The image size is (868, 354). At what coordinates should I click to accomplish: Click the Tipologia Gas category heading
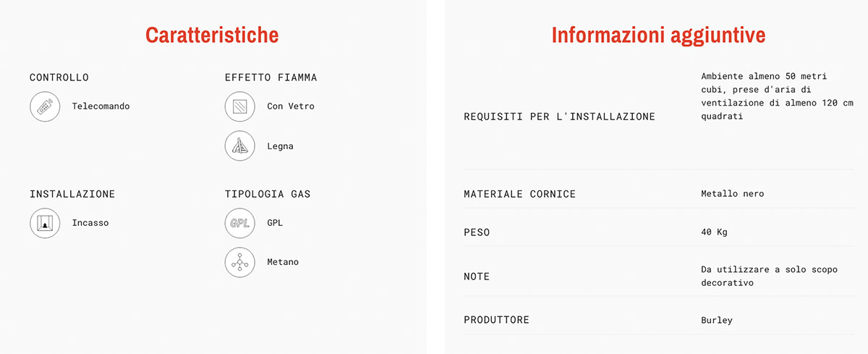[268, 194]
